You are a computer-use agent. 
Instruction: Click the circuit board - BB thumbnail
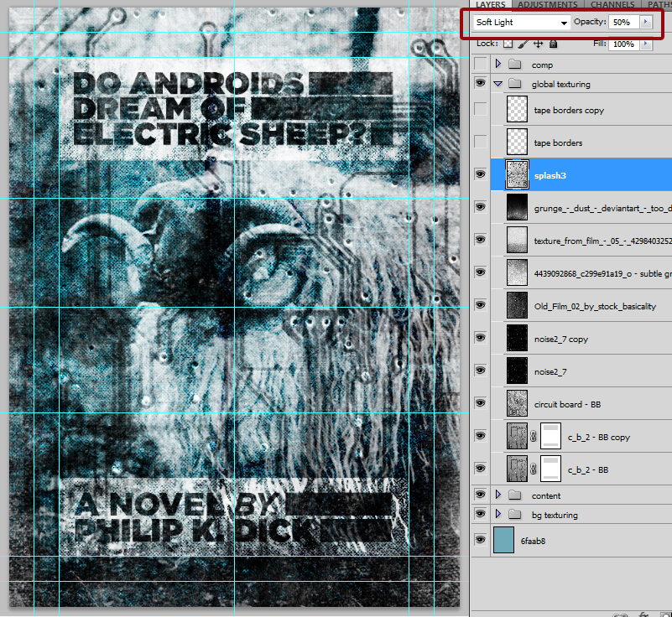pos(518,403)
